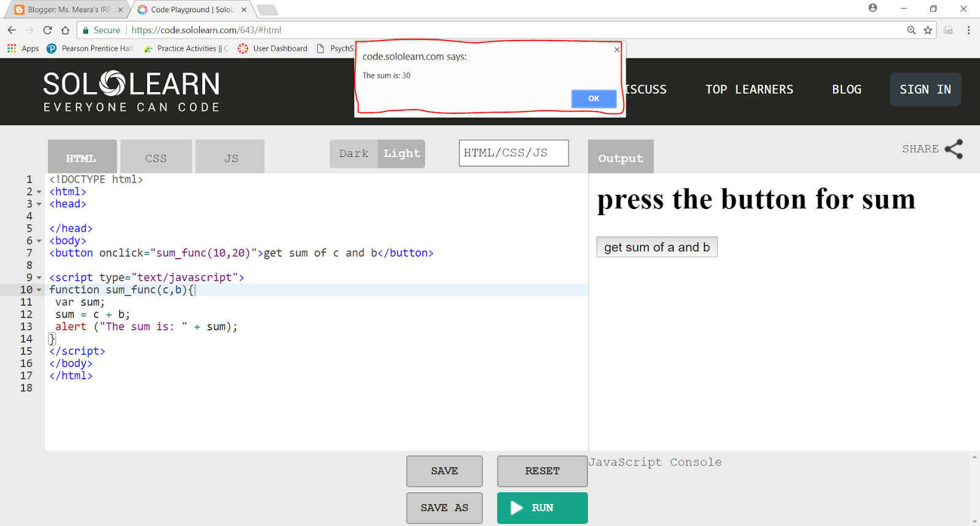Image resolution: width=980 pixels, height=526 pixels.
Task: Click the SAVE AS button
Action: [445, 508]
